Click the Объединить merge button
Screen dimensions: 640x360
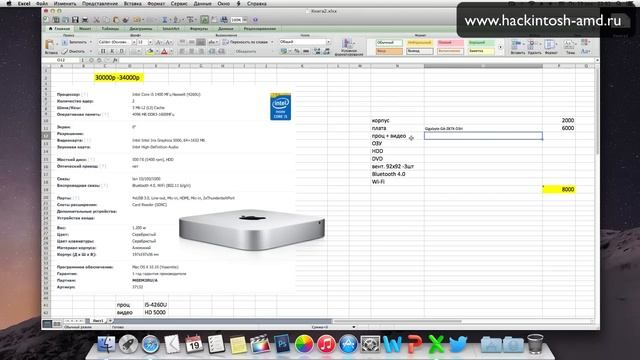(x=246, y=51)
